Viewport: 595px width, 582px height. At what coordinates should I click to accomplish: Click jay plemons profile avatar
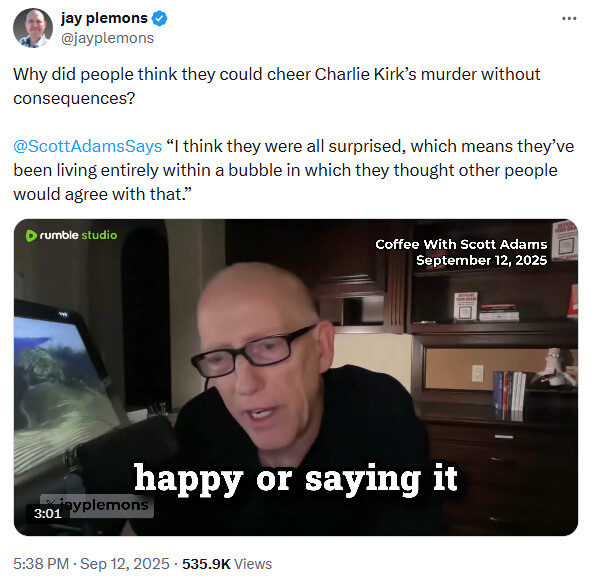coord(33,28)
